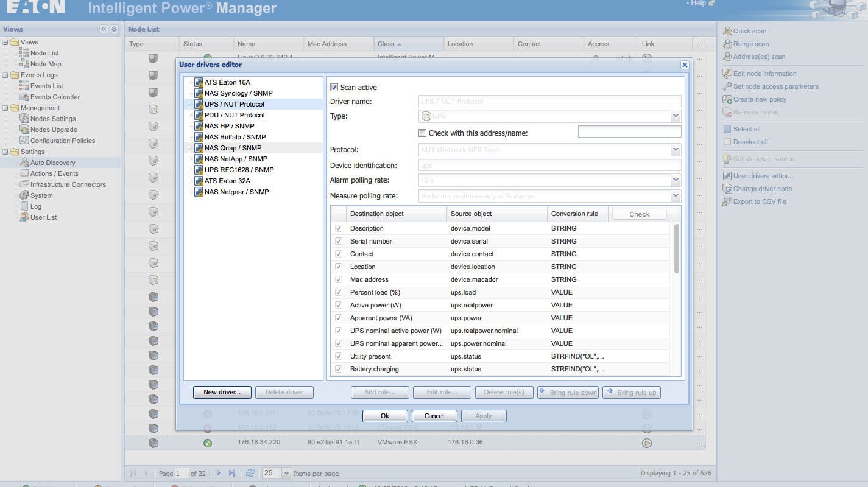The height and width of the screenshot is (487, 868).
Task: Open the Alarm polling rate dropdown
Action: (676, 180)
